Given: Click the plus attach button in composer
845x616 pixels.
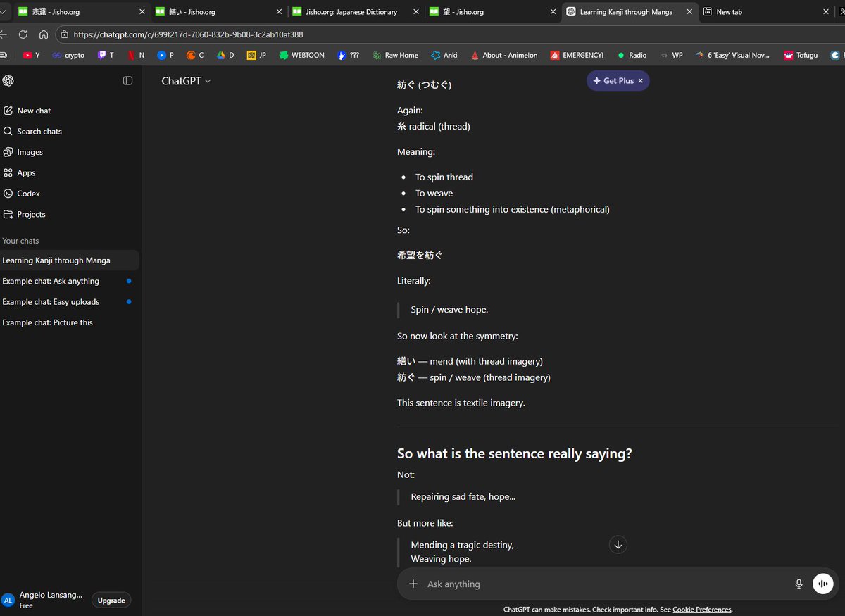Looking at the screenshot, I should pos(413,584).
